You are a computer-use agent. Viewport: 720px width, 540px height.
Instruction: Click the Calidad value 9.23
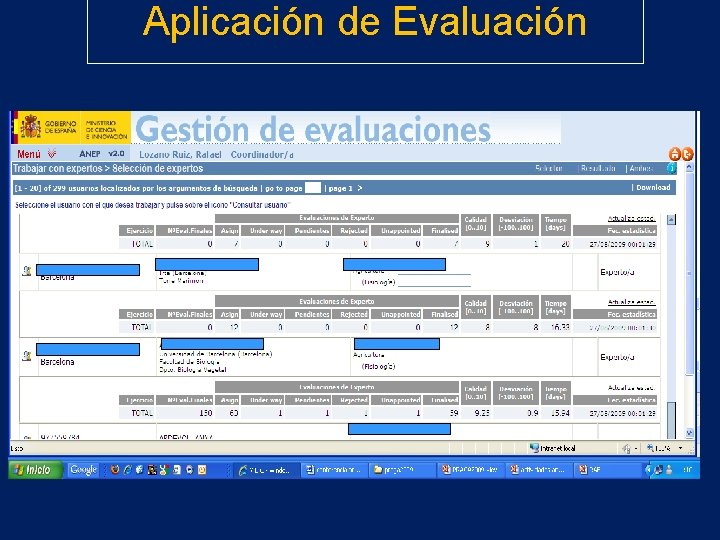(481, 413)
